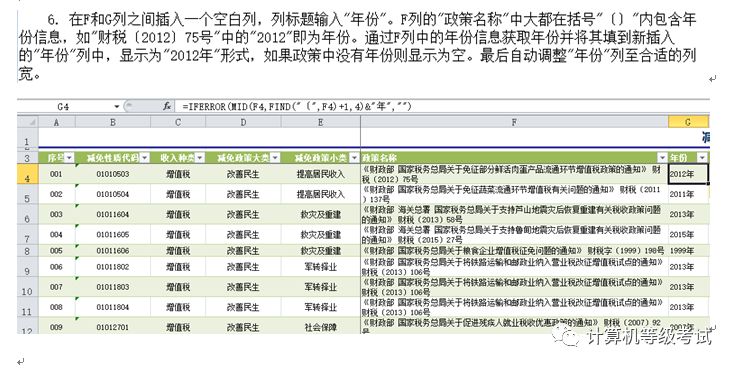Open the 政策名称 filter dropdown
The image size is (735, 368).
tap(662, 158)
